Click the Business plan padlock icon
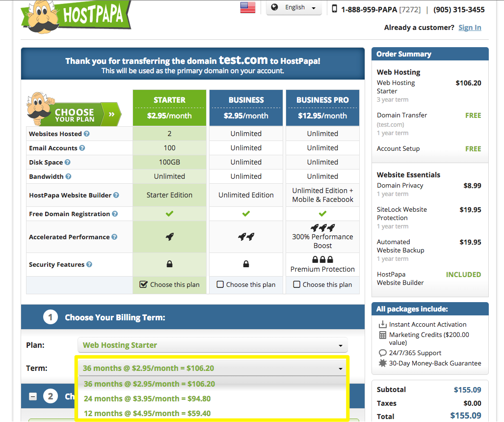The image size is (504, 422). [x=246, y=264]
